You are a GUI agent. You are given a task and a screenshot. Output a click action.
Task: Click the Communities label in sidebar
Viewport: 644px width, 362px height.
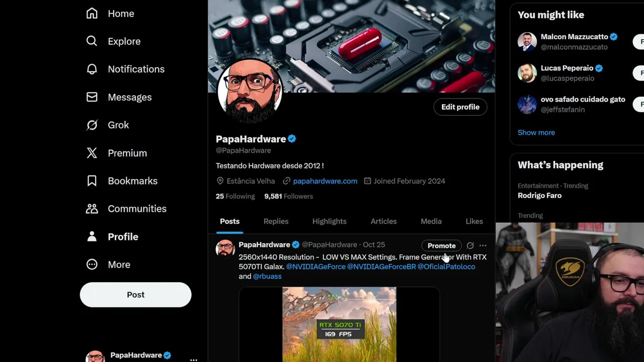point(137,209)
